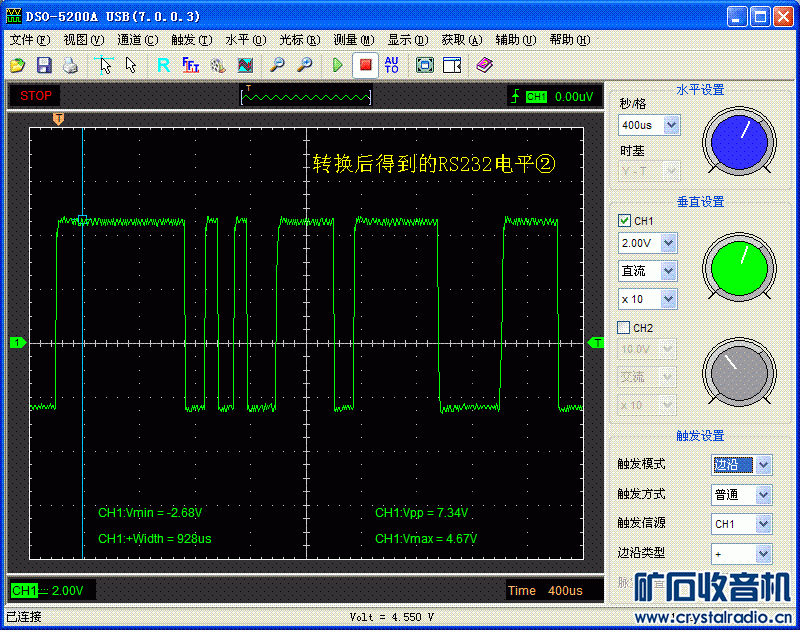Open the 触发信源 CH1 dropdown

point(763,524)
